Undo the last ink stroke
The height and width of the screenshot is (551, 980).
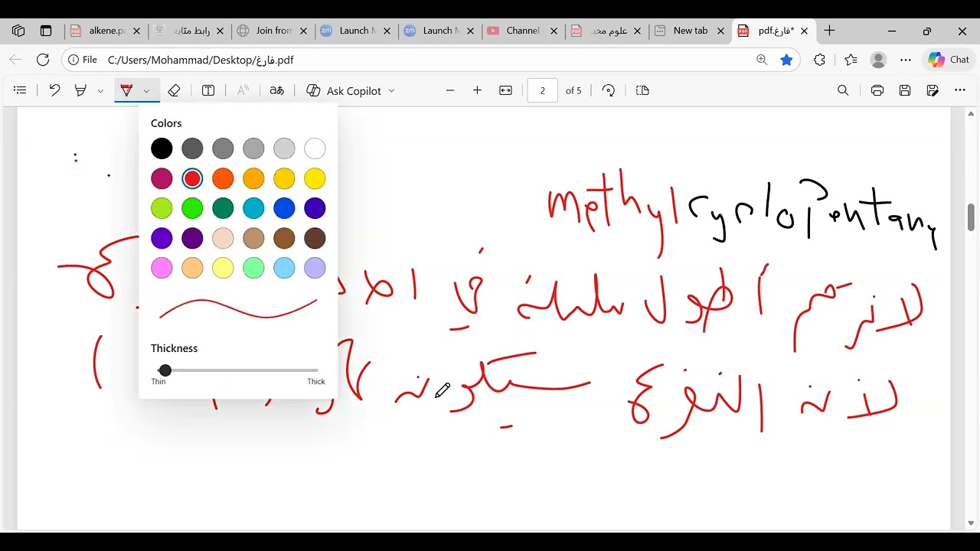[x=54, y=90]
